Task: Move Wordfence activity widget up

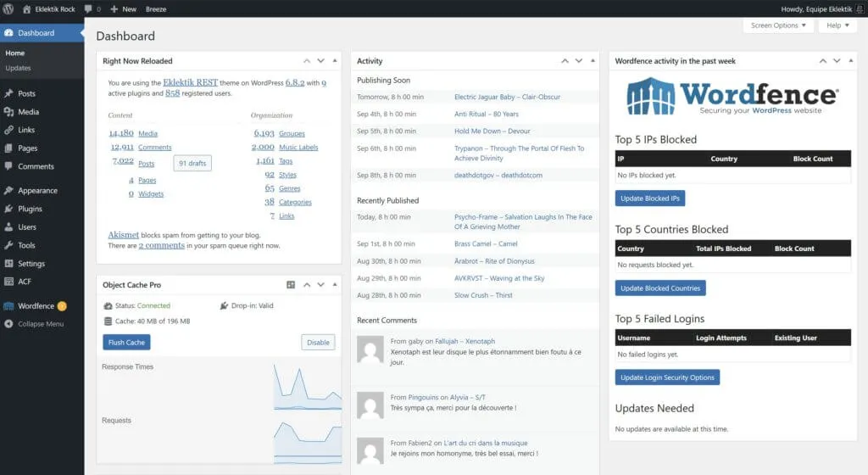Action: (822, 61)
